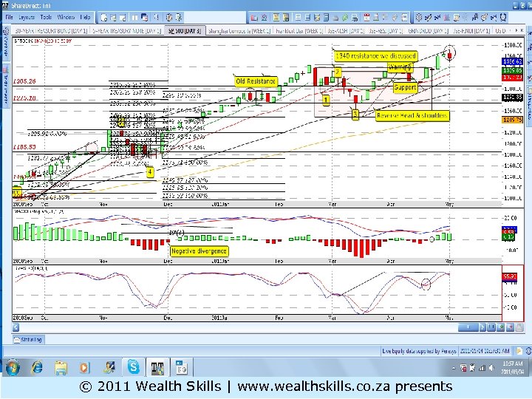This screenshot has height=399, width=532.
Task: Show hidden system tray icons
Action: click(x=454, y=368)
